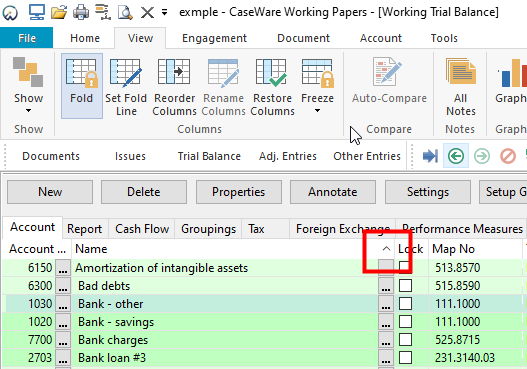Switch to Foreign Exchange sub-tab
Image resolution: width=527 pixels, height=369 pixels.
(343, 229)
